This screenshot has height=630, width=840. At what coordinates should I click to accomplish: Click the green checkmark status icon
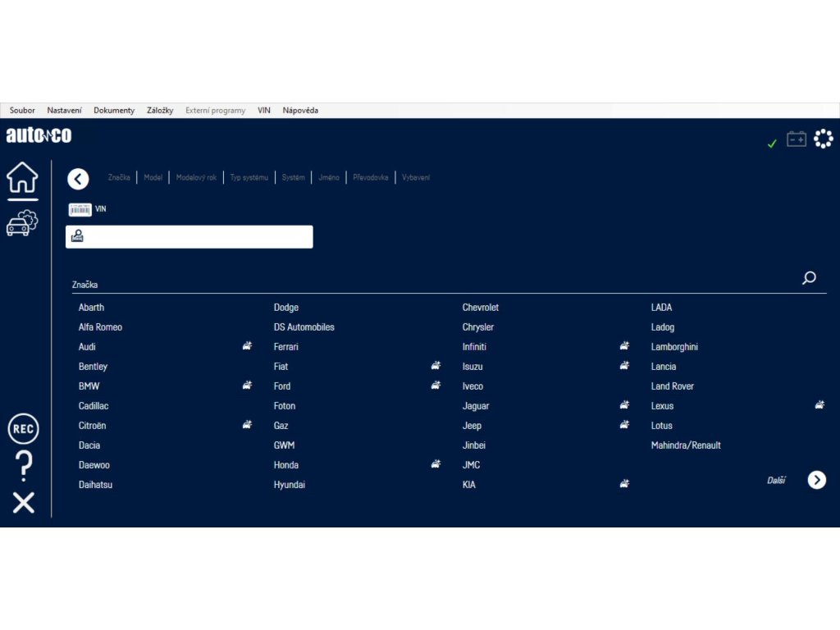[x=772, y=144]
